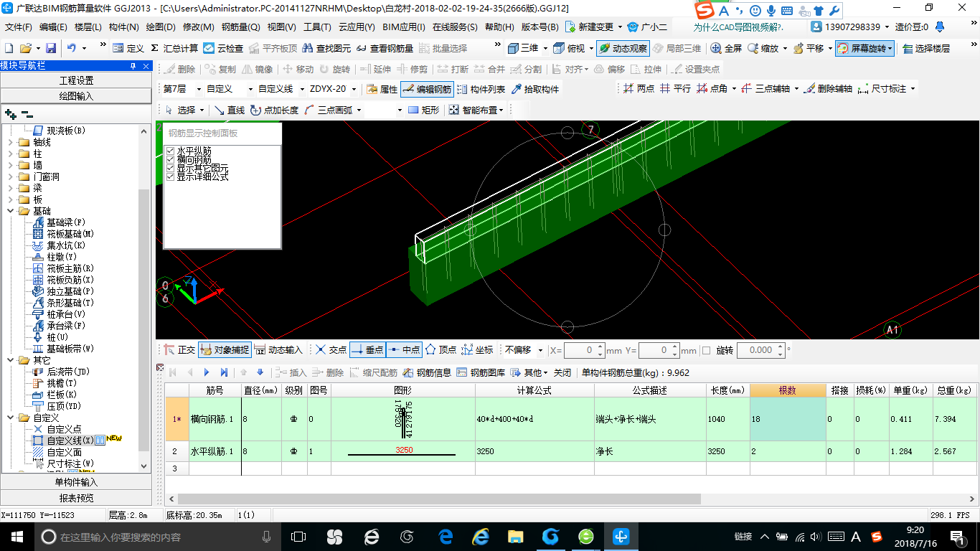Select the 平移 pan tool
Screen dimensions: 980x551
click(x=809, y=48)
